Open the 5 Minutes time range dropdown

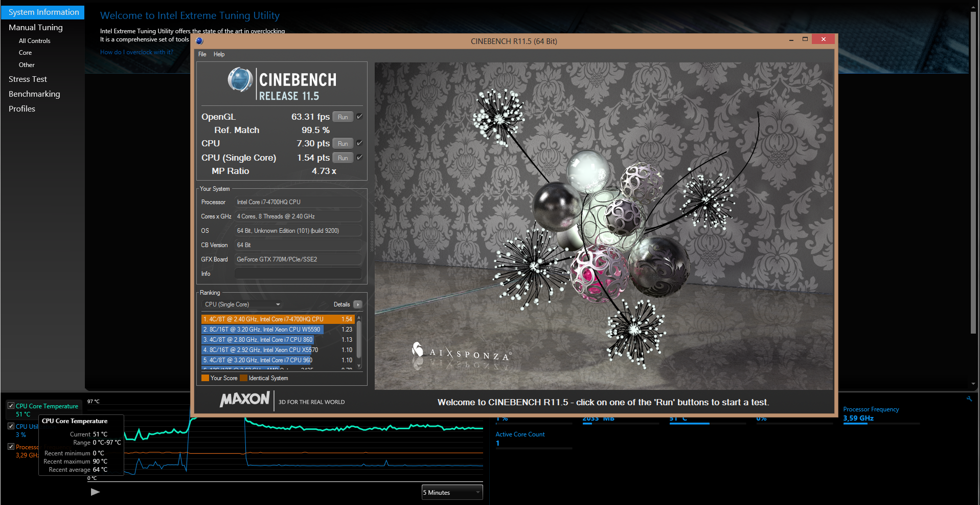pos(452,492)
